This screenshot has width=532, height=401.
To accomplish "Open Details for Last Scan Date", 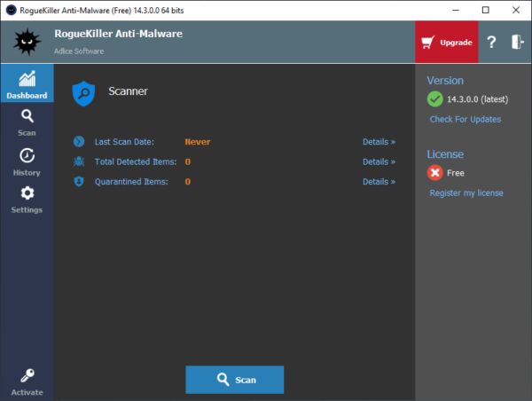I will pyautogui.click(x=379, y=142).
